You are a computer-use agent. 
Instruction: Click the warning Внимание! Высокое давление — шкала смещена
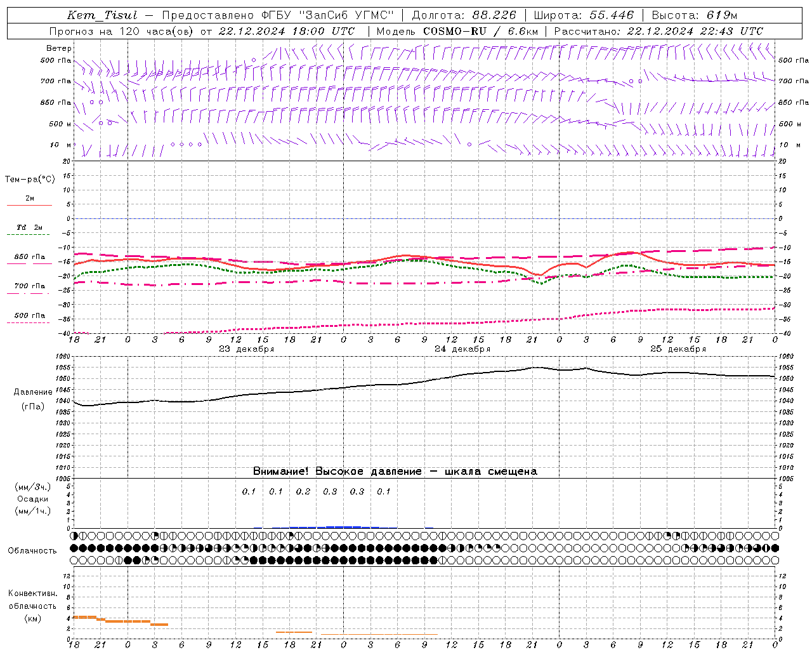395,472
